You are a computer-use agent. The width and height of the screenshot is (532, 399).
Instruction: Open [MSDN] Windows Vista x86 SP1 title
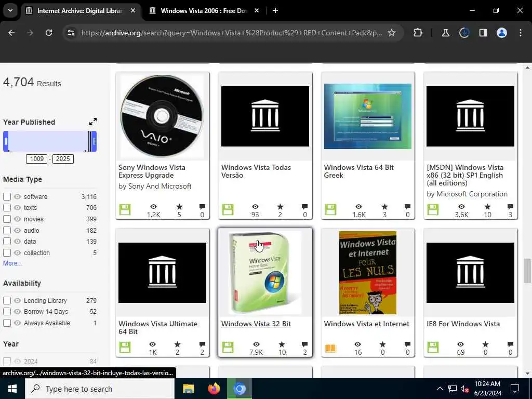point(465,175)
